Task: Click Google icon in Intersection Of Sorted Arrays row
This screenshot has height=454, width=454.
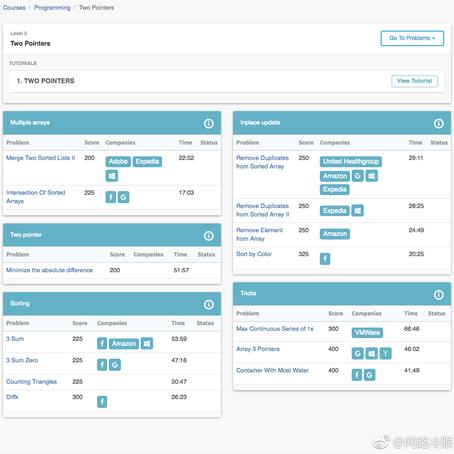Action: [x=123, y=197]
